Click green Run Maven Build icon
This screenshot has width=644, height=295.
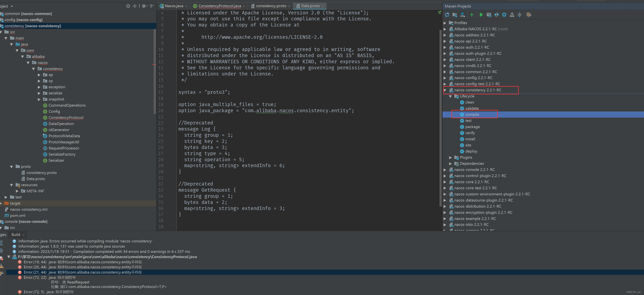click(481, 15)
